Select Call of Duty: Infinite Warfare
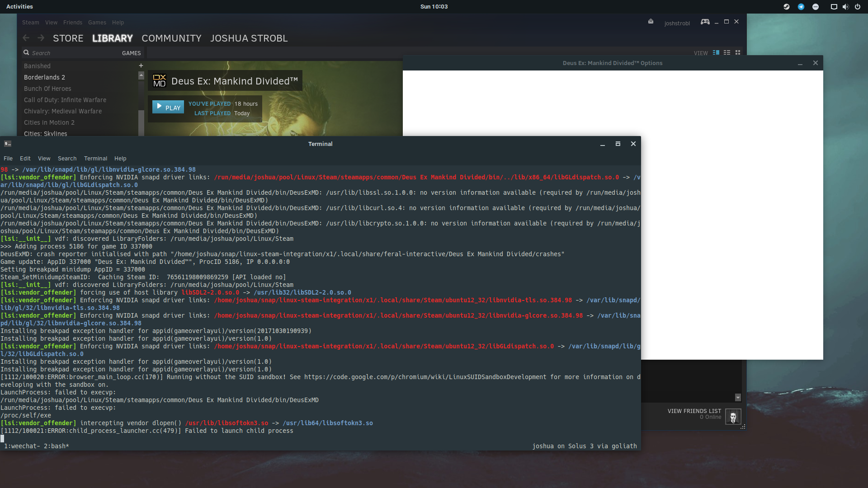 pos(65,100)
